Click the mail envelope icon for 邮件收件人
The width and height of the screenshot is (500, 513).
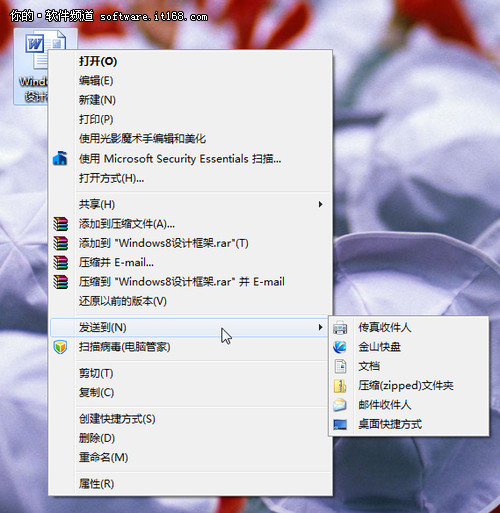[x=340, y=405]
